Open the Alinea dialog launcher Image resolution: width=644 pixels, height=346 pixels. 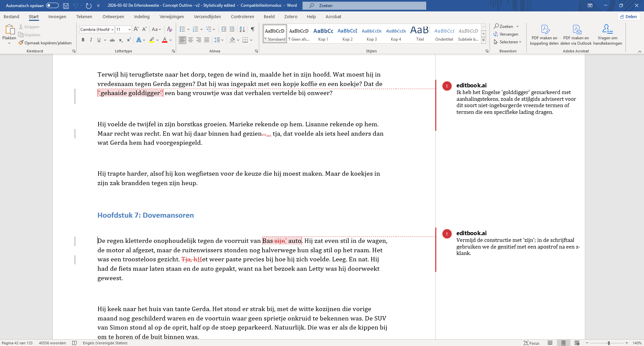point(256,51)
